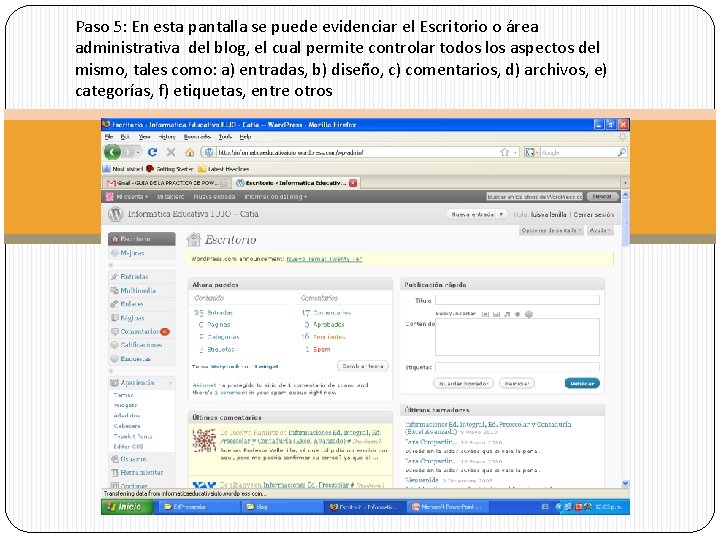
Task: Click Guardar borrador button
Action: coord(463,383)
